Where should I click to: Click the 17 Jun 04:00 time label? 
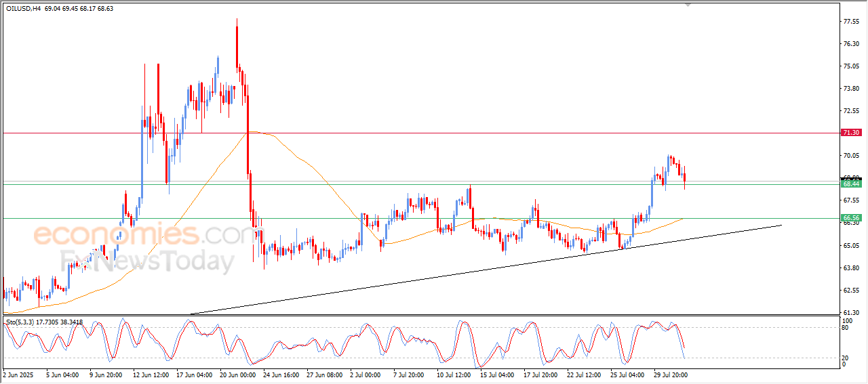[x=195, y=374]
